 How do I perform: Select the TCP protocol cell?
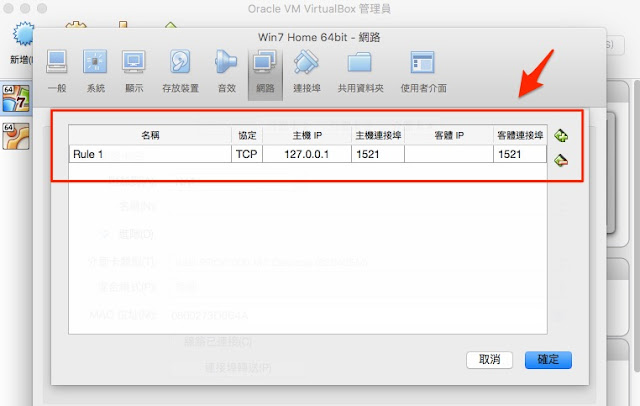point(247,154)
